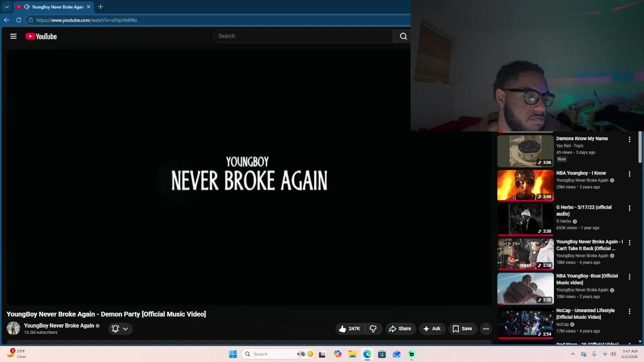Image resolution: width=644 pixels, height=362 pixels.
Task: Open the green app icon on taskbar
Action: click(x=412, y=354)
